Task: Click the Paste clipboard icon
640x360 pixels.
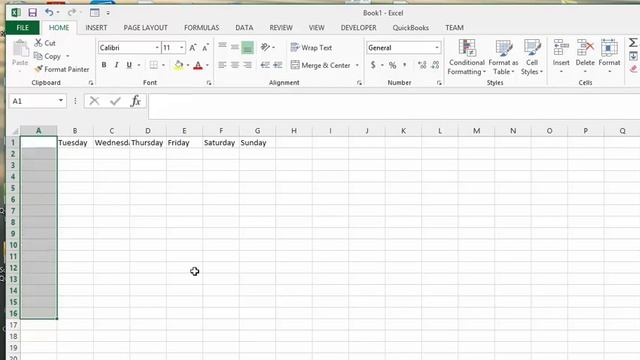Action: [x=20, y=49]
